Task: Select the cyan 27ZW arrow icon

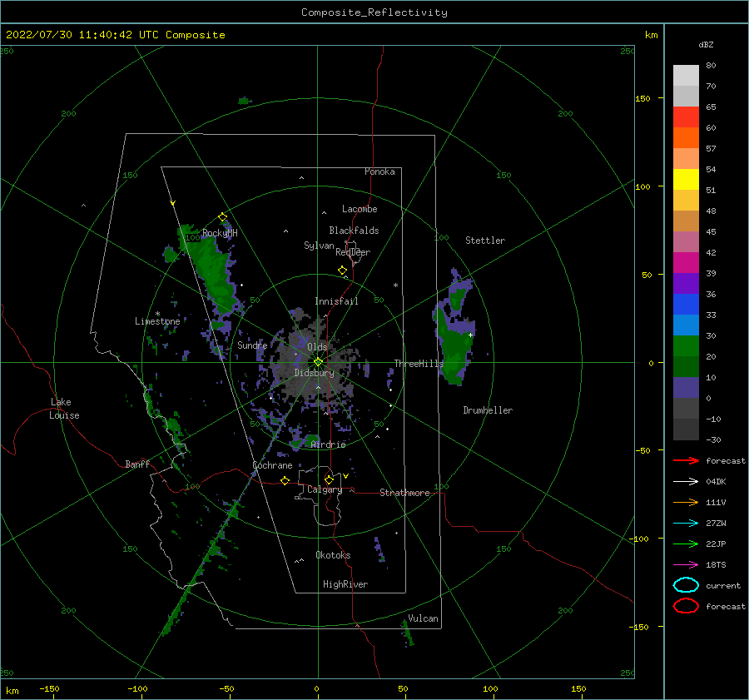Action: coord(686,524)
